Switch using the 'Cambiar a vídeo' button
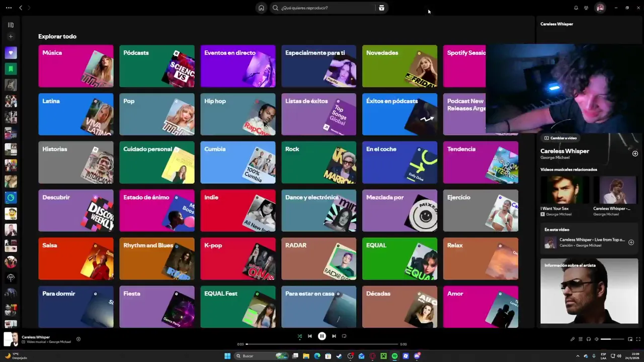 click(560, 138)
